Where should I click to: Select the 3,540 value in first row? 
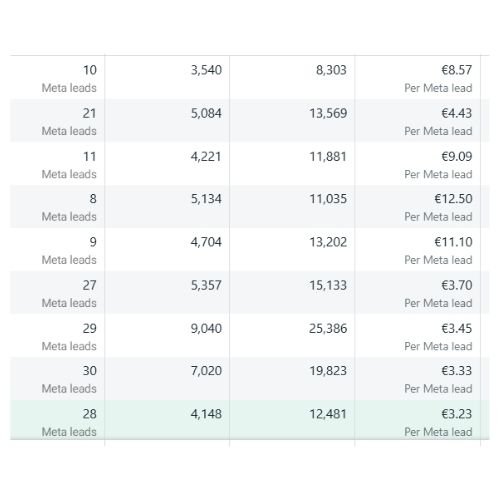tap(167, 78)
